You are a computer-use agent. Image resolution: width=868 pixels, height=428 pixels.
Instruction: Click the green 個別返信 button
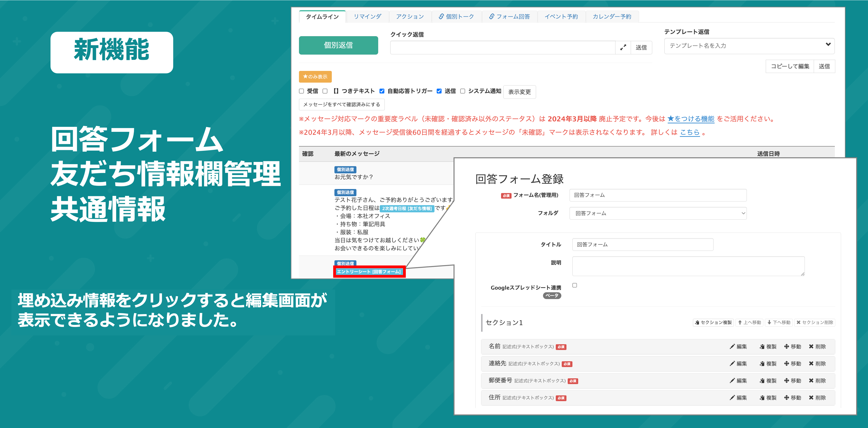coord(338,45)
